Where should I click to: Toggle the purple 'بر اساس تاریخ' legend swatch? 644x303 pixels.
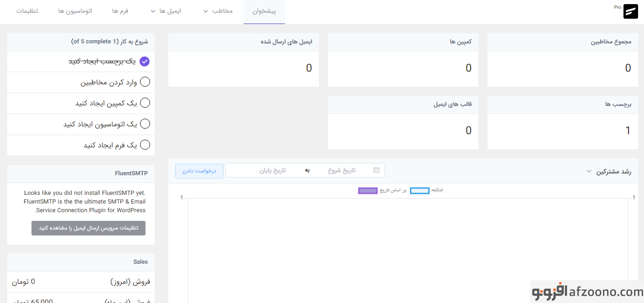tap(368, 190)
